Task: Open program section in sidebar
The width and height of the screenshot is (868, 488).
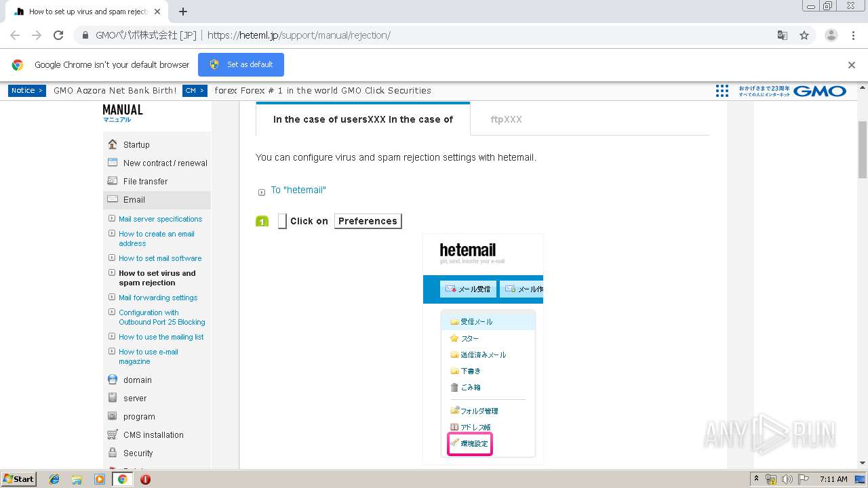Action: click(139, 417)
